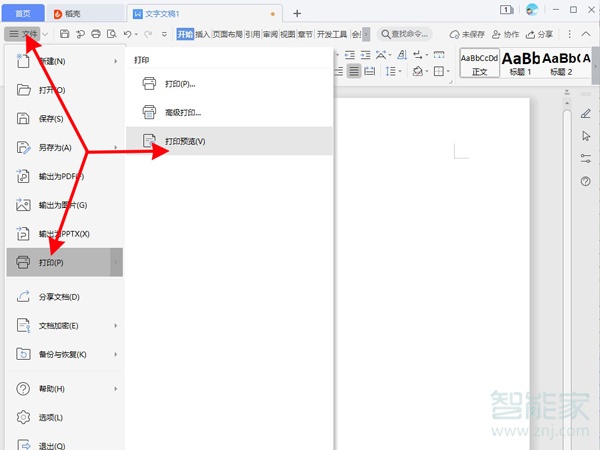Select 输出为PDF in the file menu
Screen dimensions: 600x450
65,176
